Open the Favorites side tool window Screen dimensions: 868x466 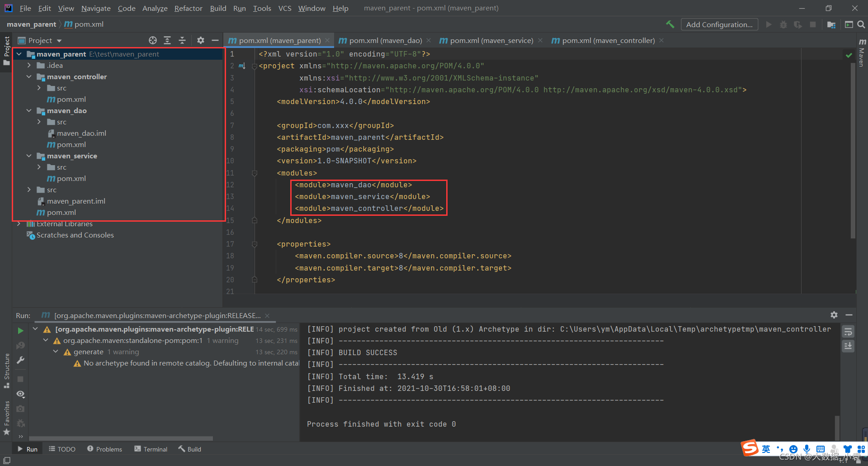point(7,418)
